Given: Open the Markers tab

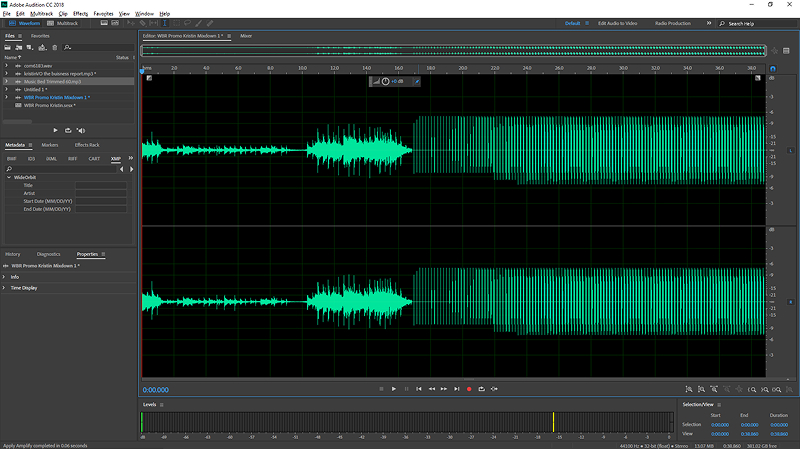Looking at the screenshot, I should pyautogui.click(x=49, y=145).
